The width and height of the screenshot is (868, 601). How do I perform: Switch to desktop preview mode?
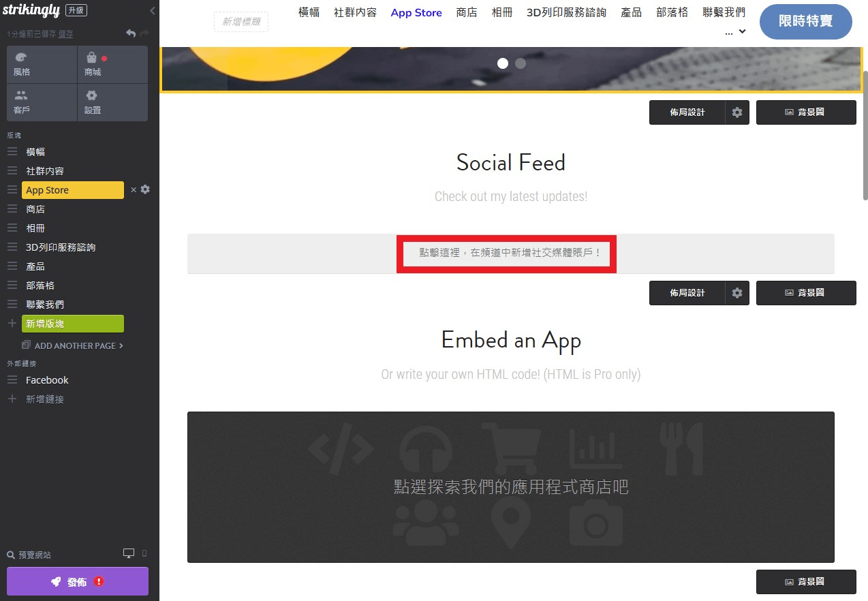[x=129, y=553]
